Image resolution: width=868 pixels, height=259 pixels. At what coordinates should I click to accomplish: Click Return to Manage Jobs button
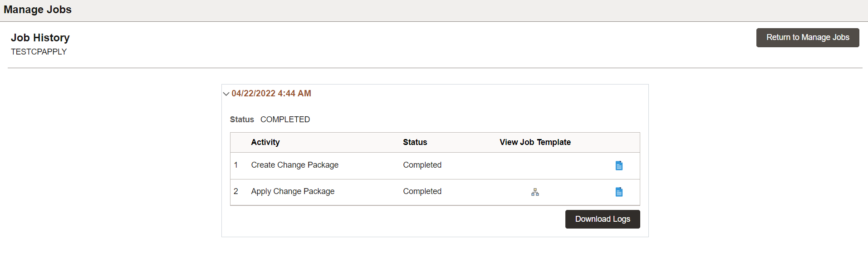point(807,38)
